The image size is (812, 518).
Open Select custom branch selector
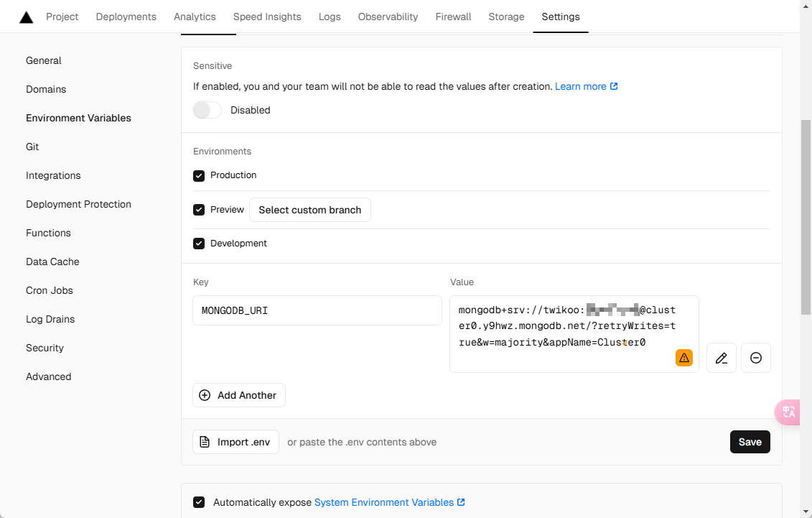click(310, 210)
